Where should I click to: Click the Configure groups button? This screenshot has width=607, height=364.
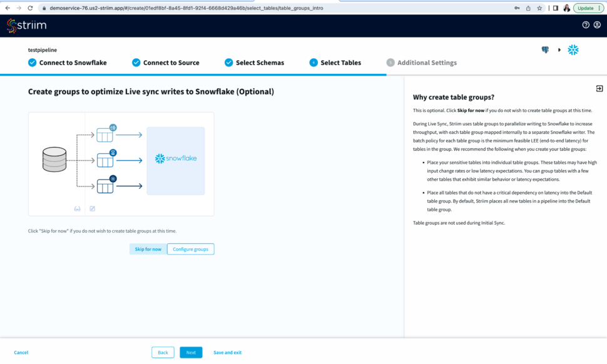point(191,249)
